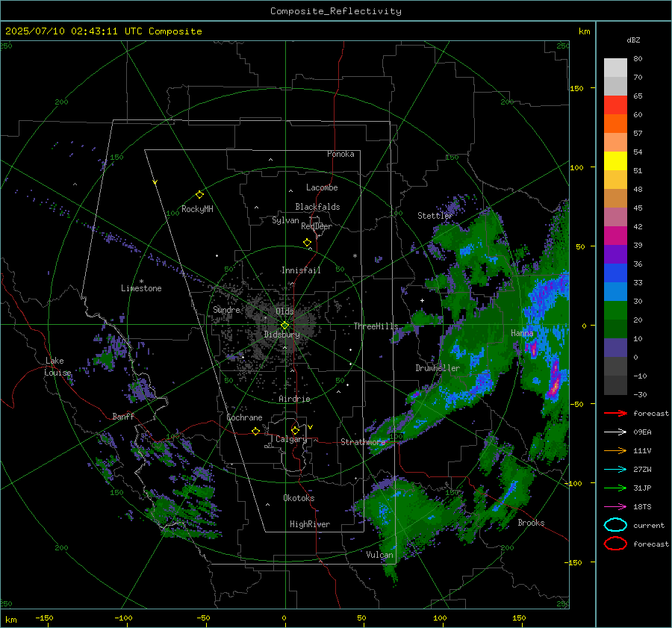Screen dimensions: 672x628
Task: Select the purple 36-39 dBZ color swatch
Action: (x=615, y=255)
